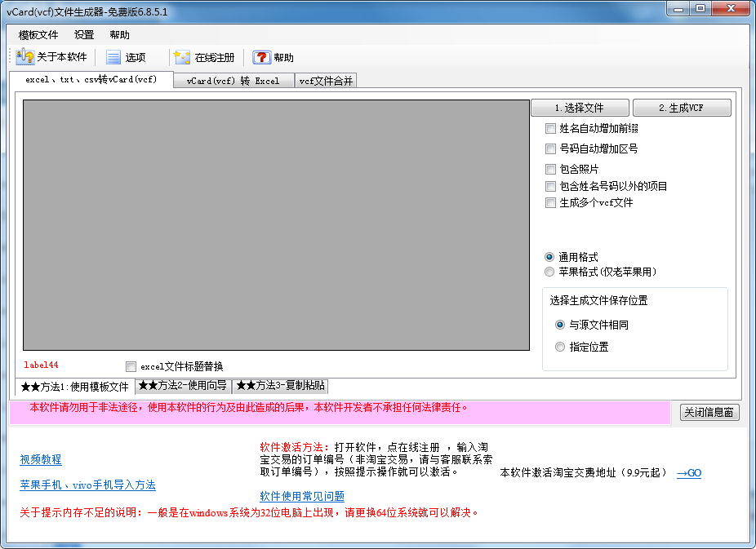Check the 号码自动增加区号 option
756x549 pixels.
click(552, 148)
